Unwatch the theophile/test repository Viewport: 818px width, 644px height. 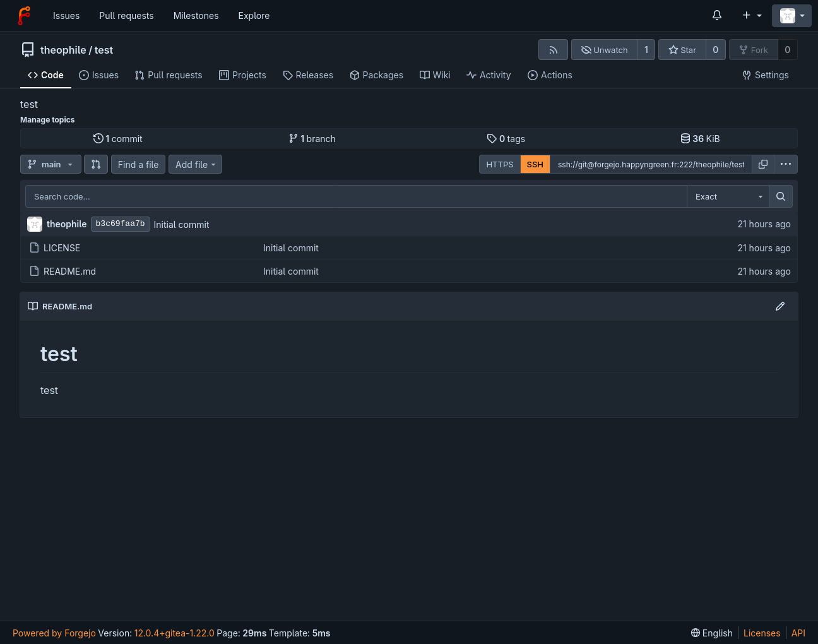604,50
